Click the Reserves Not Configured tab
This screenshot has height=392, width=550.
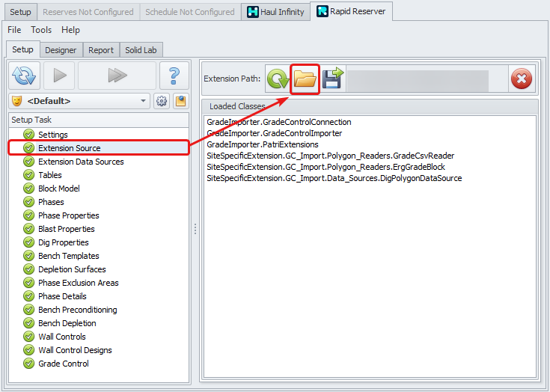(x=88, y=12)
